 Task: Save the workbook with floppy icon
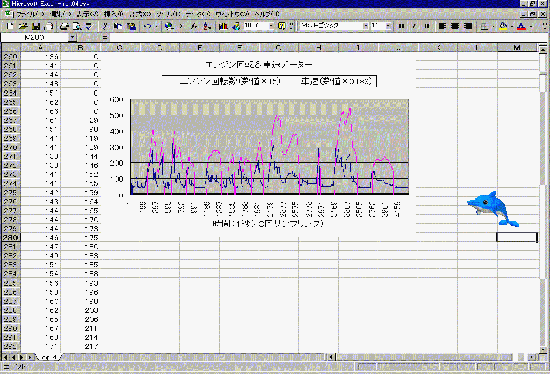36,26
